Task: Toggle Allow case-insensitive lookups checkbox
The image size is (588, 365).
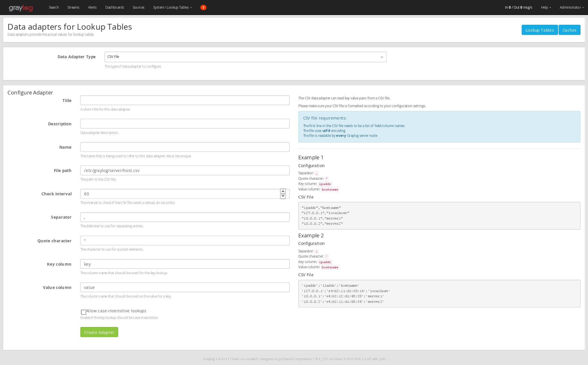Action: pos(84,311)
